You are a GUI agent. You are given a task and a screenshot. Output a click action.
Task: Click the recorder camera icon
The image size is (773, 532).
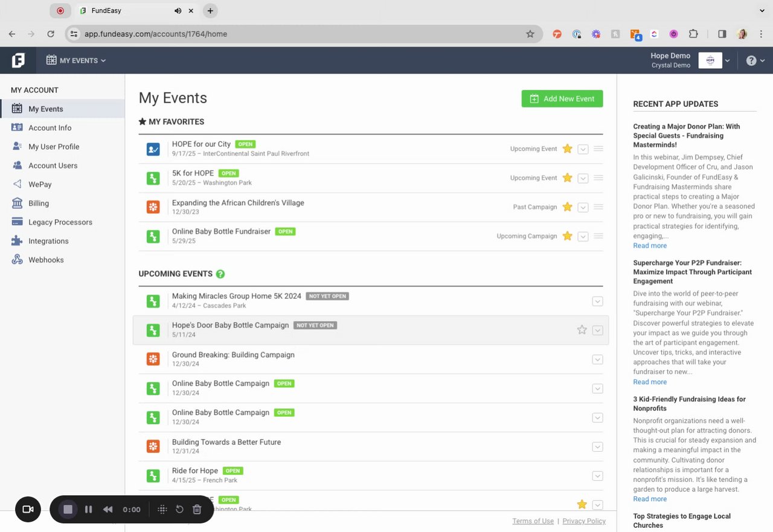pos(28,510)
